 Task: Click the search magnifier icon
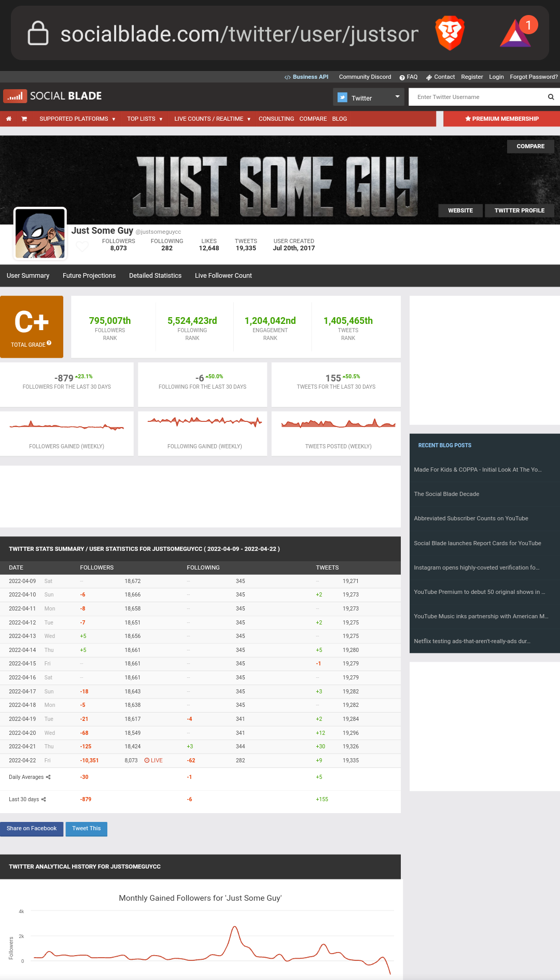pyautogui.click(x=551, y=97)
